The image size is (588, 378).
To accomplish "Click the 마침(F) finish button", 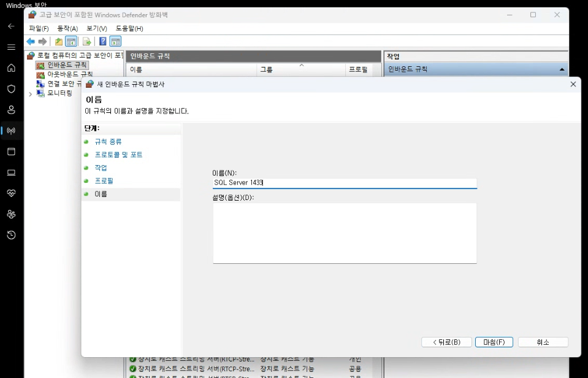I will coord(494,342).
